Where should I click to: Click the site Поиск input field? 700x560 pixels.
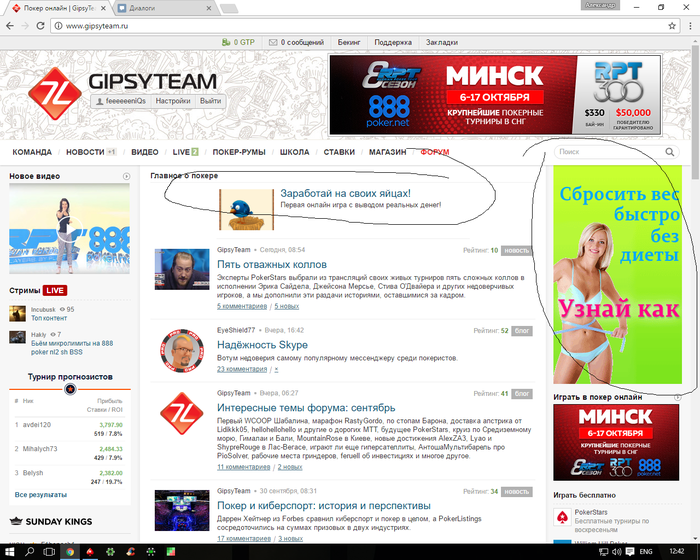click(609, 152)
